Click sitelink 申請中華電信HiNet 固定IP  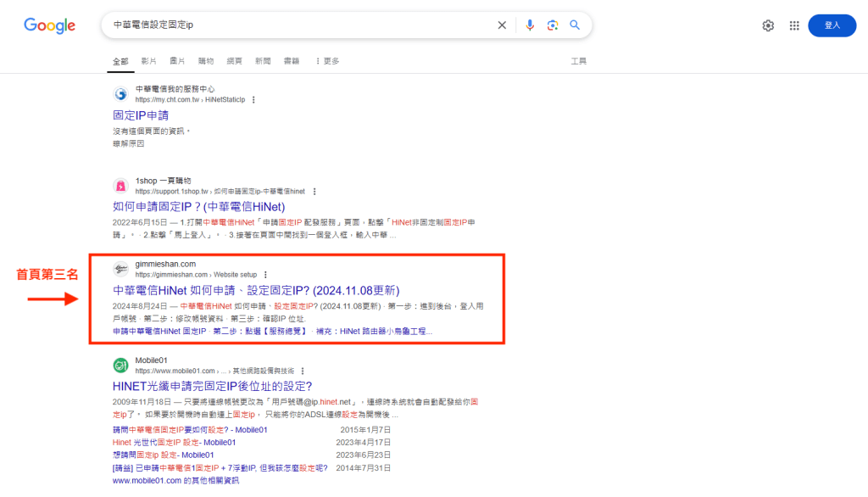click(x=159, y=332)
